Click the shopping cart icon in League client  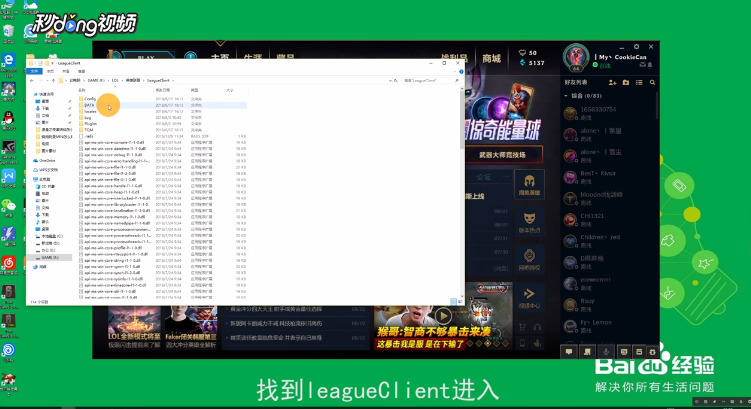tap(522, 327)
